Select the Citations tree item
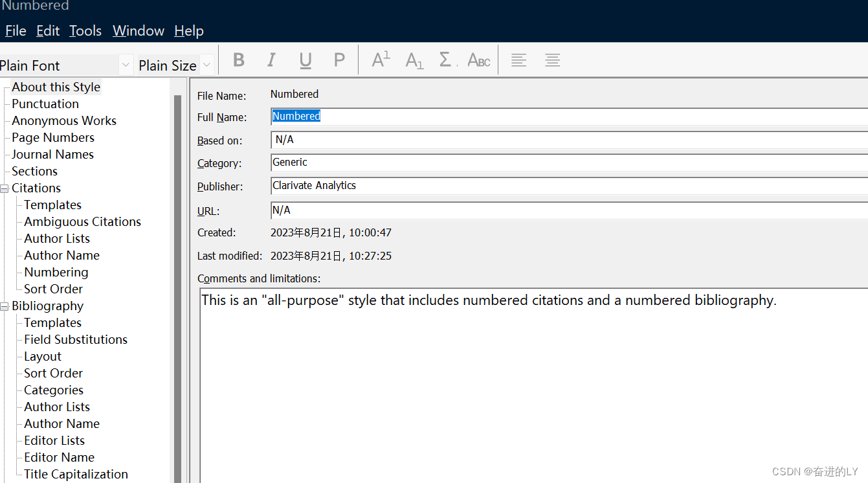 coord(36,188)
